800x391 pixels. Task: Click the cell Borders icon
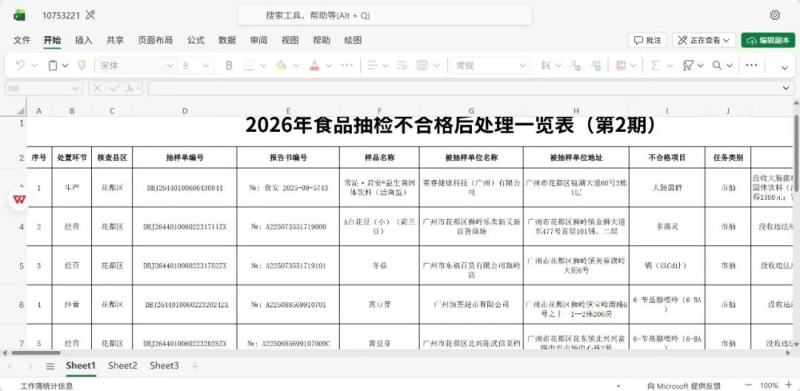(x=248, y=65)
